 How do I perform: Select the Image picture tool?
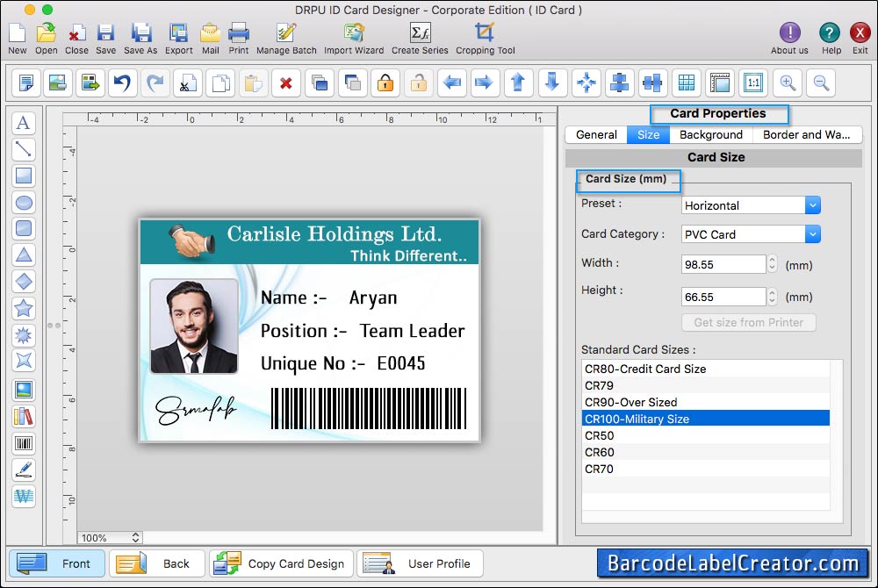tap(24, 390)
